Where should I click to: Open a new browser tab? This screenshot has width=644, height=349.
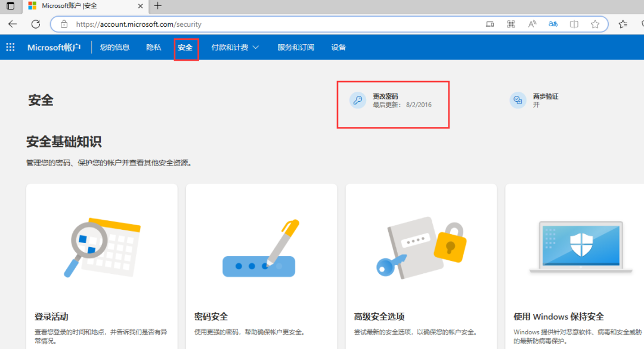(x=157, y=6)
